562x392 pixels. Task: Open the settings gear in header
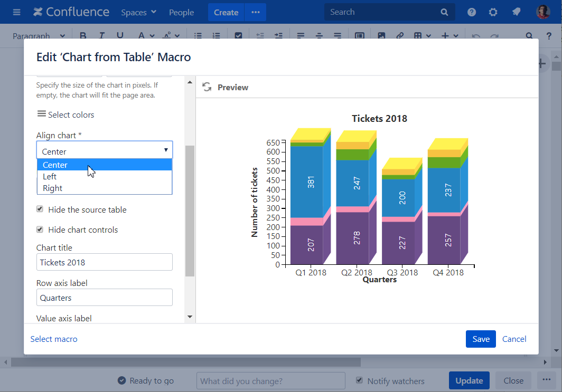(493, 12)
